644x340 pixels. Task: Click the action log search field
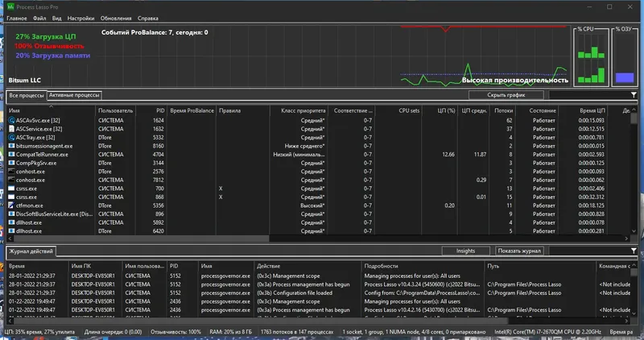590,251
